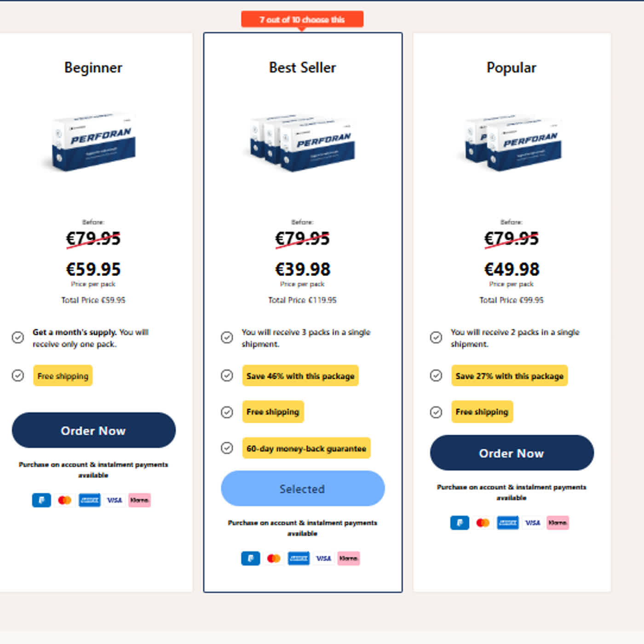
Task: Click the Best Seller three-pack image
Action: (x=303, y=142)
